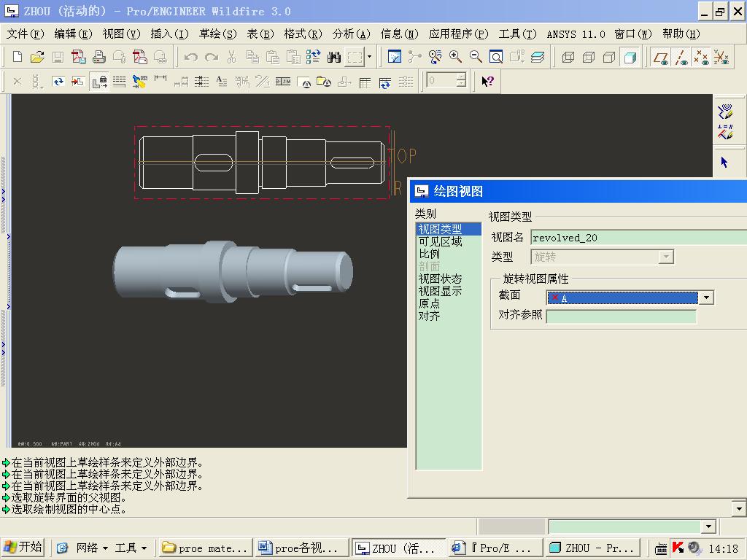Image resolution: width=747 pixels, height=560 pixels.
Task: Click the insert table icon
Action: [365, 82]
